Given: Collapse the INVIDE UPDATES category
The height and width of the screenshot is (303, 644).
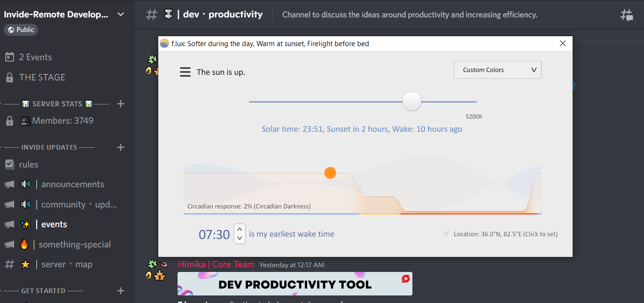Looking at the screenshot, I should [x=49, y=147].
